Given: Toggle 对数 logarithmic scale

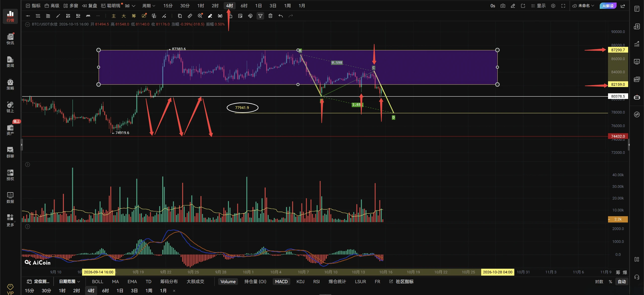Looking at the screenshot, I should click(x=599, y=281).
